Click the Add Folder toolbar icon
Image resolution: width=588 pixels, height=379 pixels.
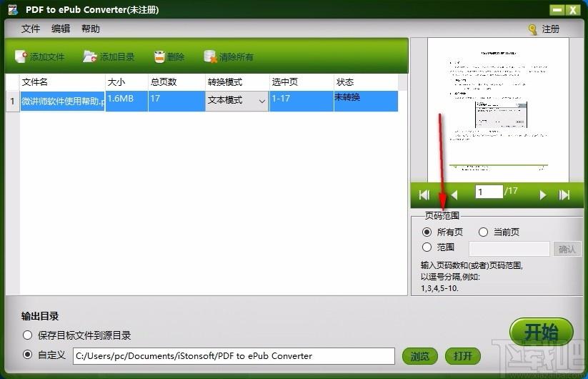90,56
